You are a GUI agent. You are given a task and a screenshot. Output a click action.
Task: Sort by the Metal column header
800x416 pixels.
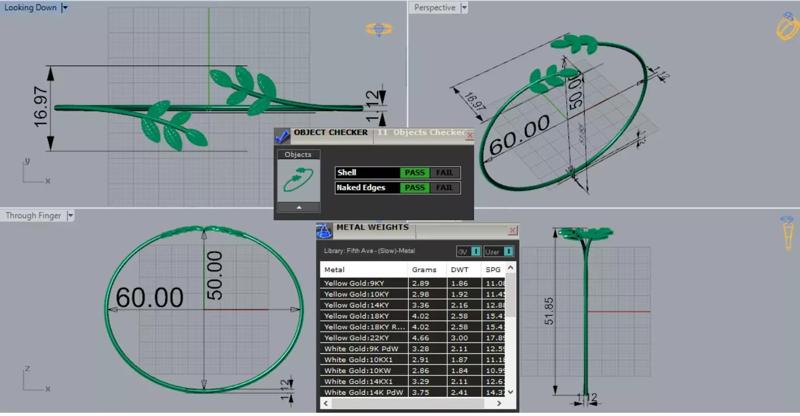(364, 270)
